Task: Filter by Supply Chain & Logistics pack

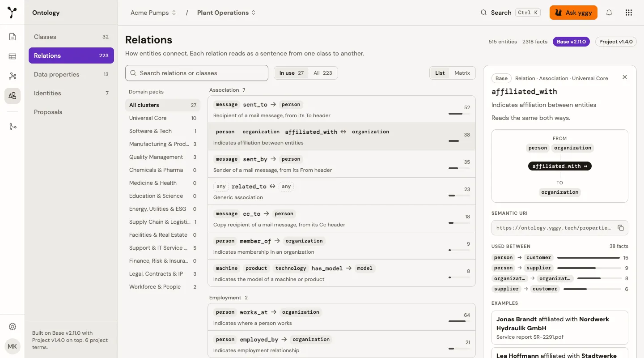Action: 163,222
